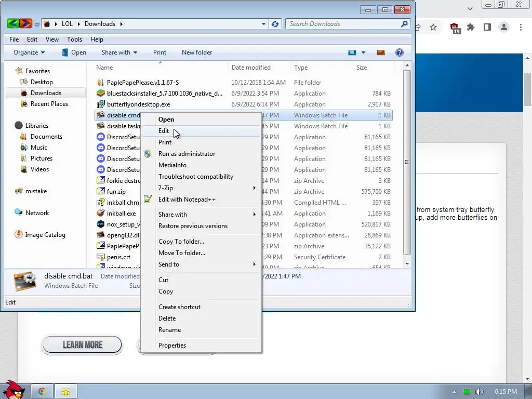Screen dimensions: 532x399
Task: Click the Chrome icon in the taskbar
Action: [x=42, y=392]
